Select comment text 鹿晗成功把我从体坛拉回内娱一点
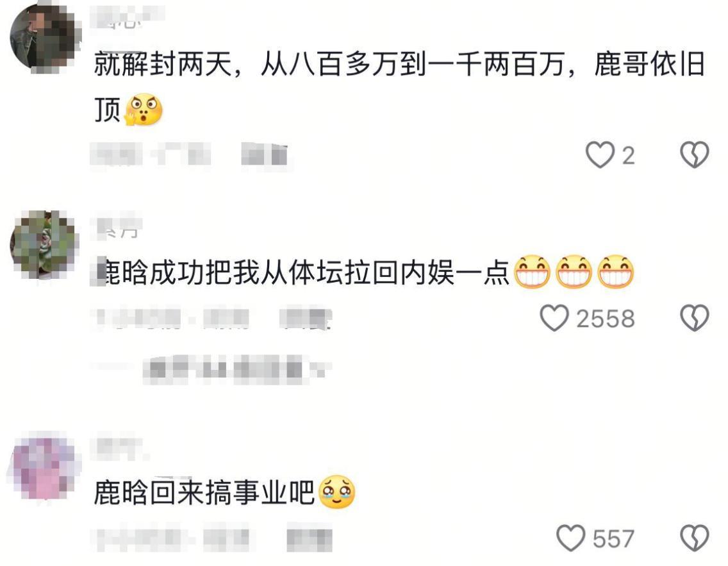The height and width of the screenshot is (566, 728). pos(302,272)
